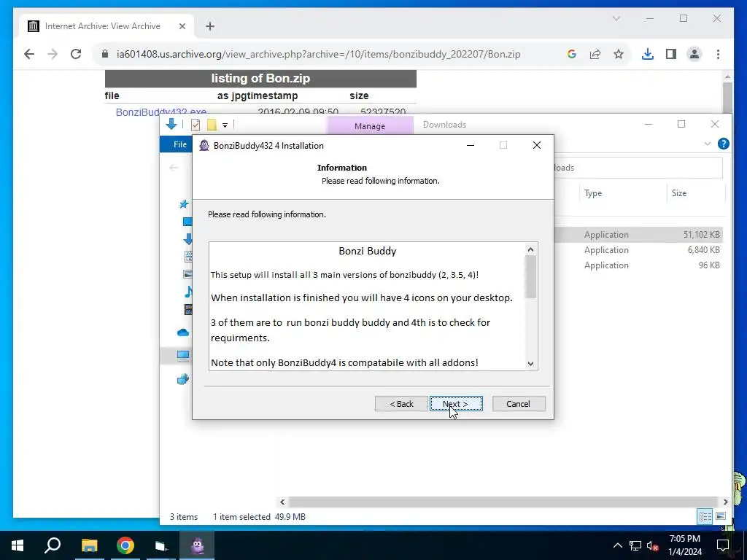Click the Music note icon in the navigation pane
This screenshot has width=747, height=560.
coord(189,292)
